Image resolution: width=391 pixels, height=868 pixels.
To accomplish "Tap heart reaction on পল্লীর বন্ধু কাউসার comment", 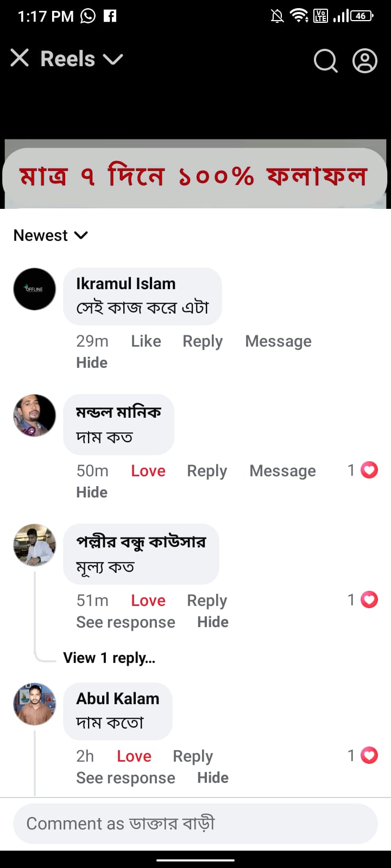I will coord(369,599).
